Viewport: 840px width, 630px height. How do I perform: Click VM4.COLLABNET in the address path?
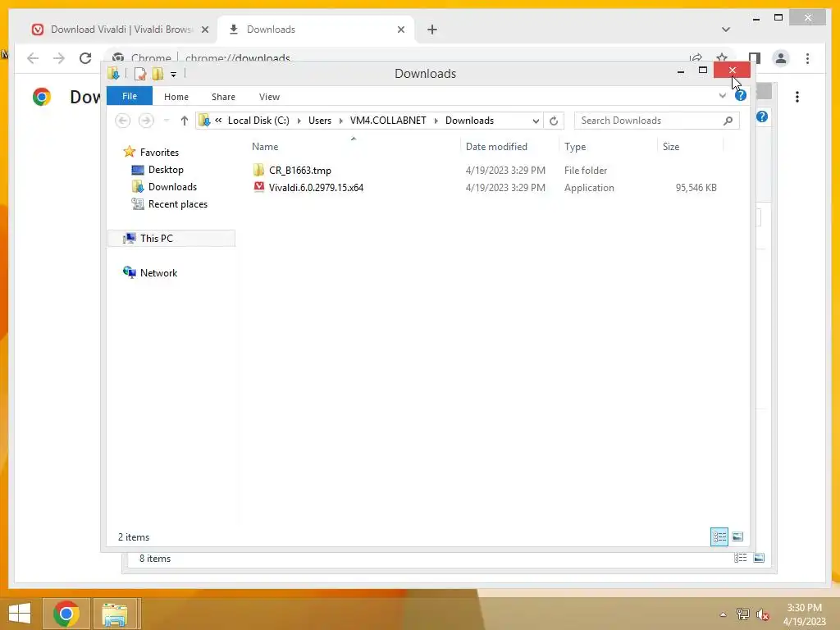[388, 121]
